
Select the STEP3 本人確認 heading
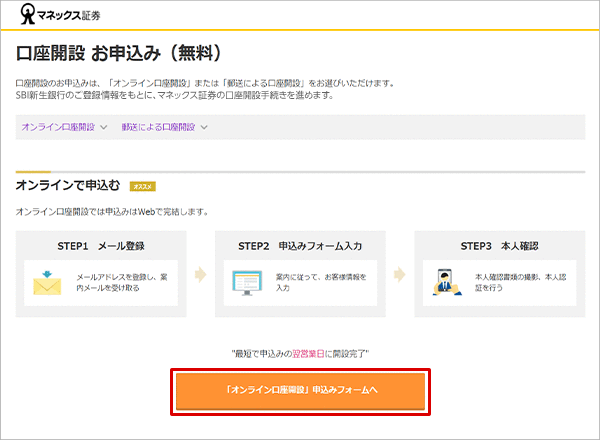pyautogui.click(x=498, y=243)
